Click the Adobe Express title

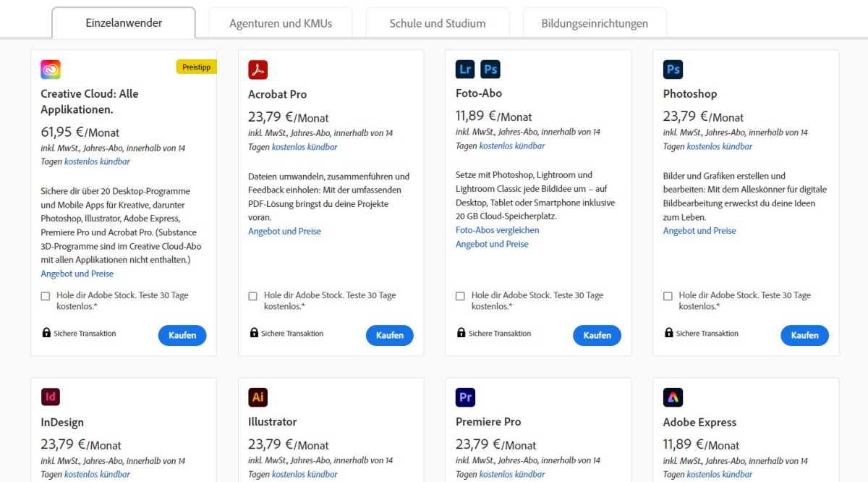click(699, 422)
